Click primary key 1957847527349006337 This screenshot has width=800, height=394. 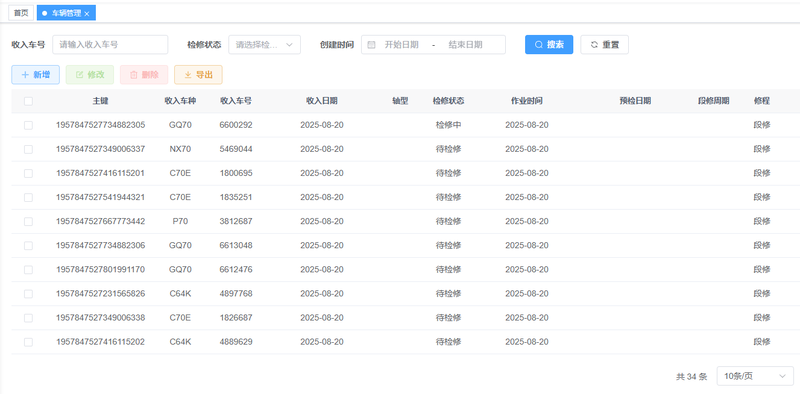(101, 149)
